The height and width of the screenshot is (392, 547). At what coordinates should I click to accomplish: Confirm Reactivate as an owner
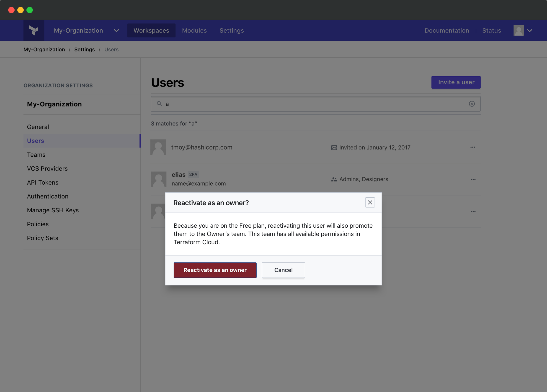(215, 270)
